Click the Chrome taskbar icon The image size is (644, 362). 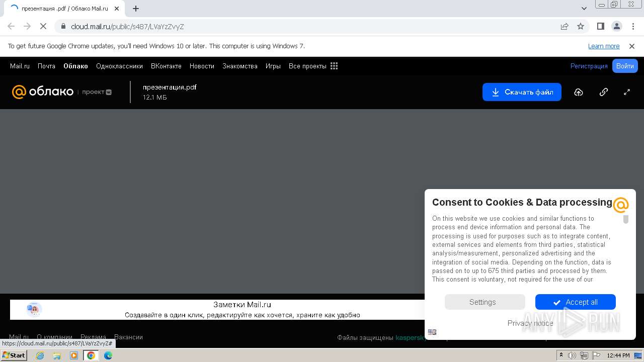tap(91, 355)
